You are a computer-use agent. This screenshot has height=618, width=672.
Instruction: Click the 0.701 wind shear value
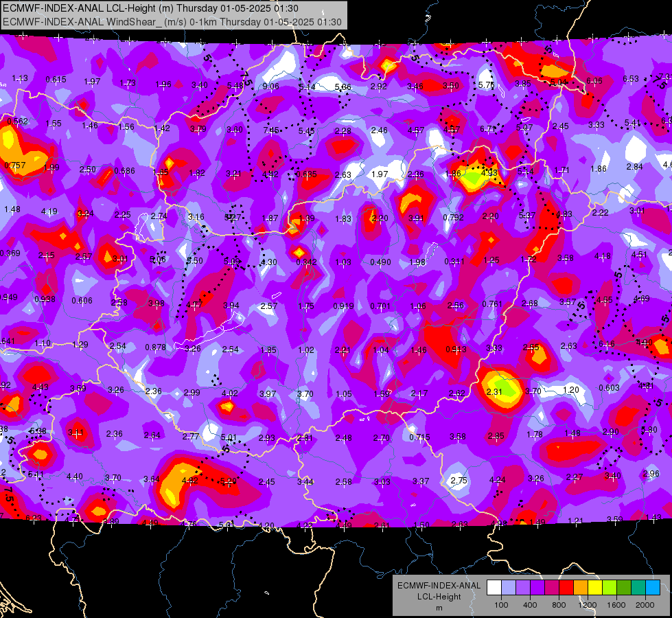[380, 306]
